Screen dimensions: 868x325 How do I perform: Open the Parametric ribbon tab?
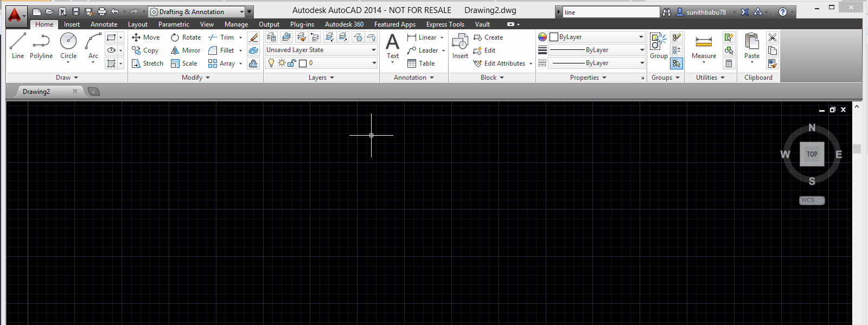tap(174, 24)
